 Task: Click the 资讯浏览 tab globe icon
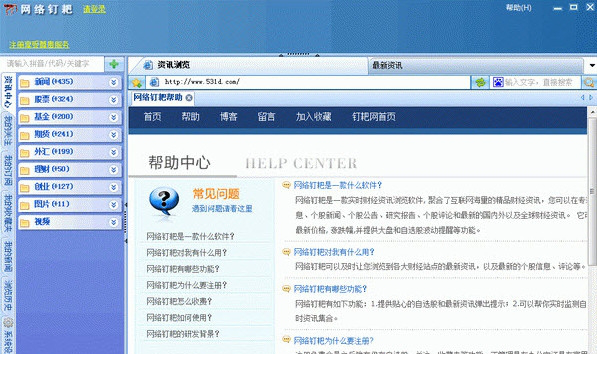pyautogui.click(x=148, y=65)
